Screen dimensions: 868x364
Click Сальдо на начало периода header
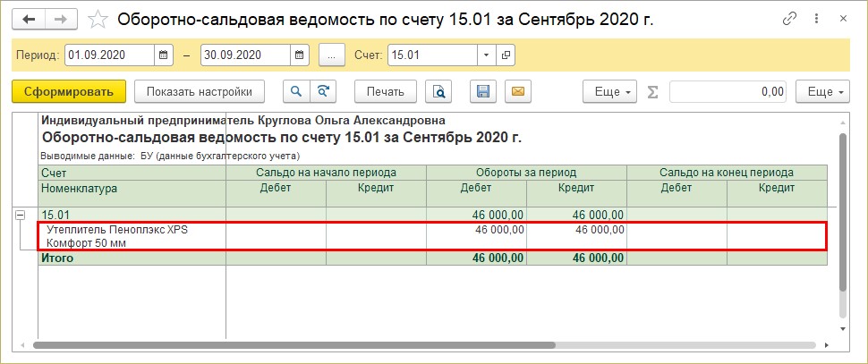tap(326, 173)
